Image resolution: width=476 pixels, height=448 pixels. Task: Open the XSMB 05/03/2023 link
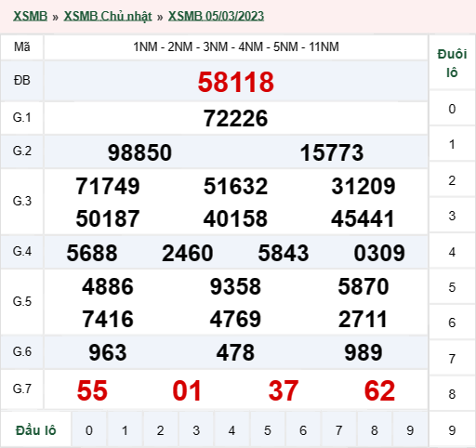click(216, 16)
